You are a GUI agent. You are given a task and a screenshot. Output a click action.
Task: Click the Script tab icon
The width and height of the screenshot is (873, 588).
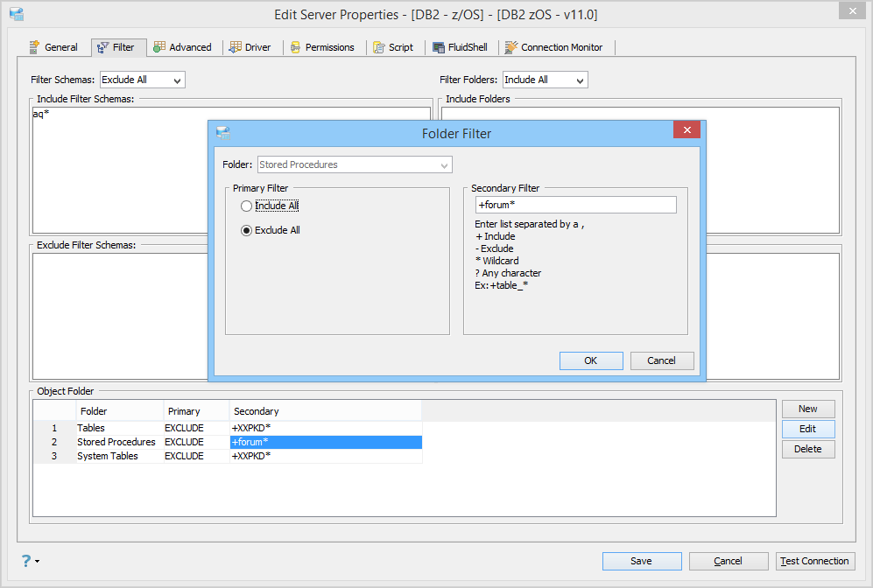(x=379, y=47)
